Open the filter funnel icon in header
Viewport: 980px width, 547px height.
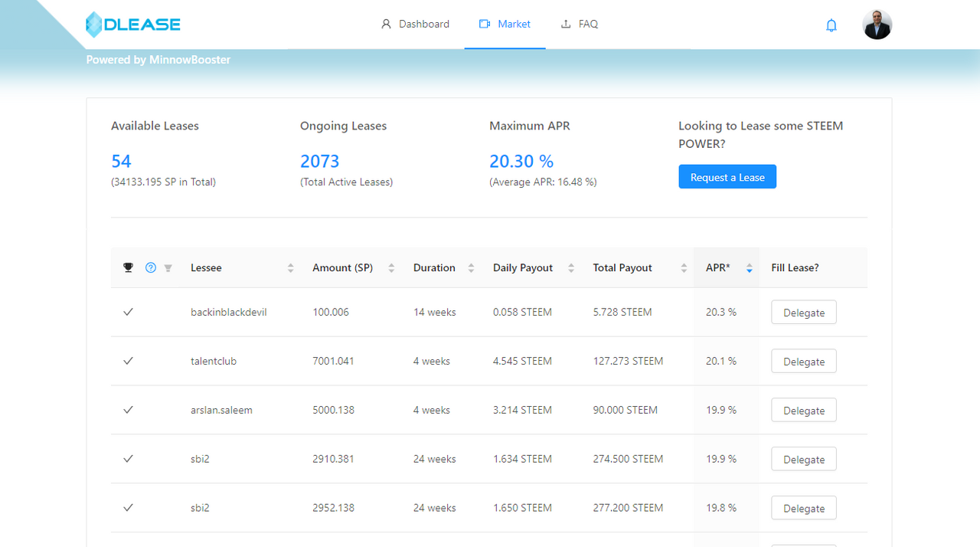[168, 268]
